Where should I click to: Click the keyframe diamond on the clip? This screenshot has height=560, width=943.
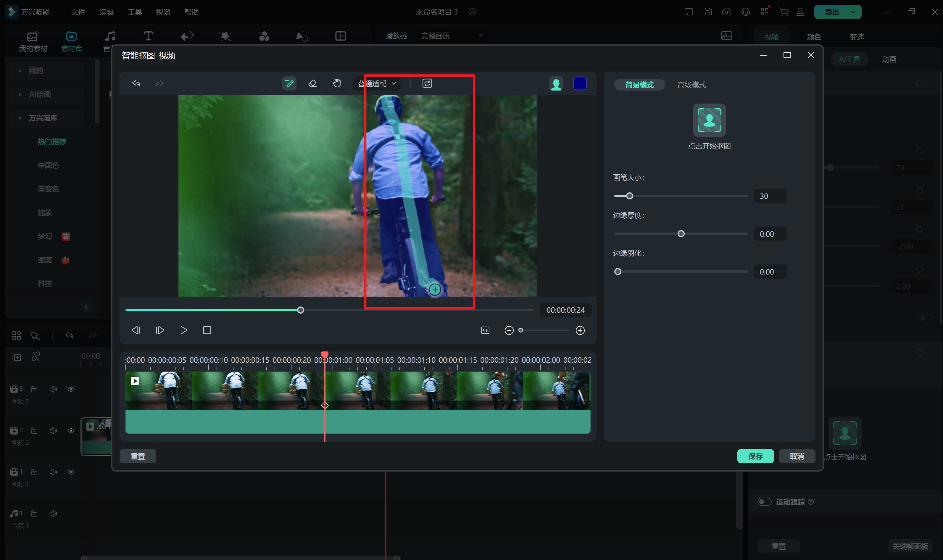point(325,405)
